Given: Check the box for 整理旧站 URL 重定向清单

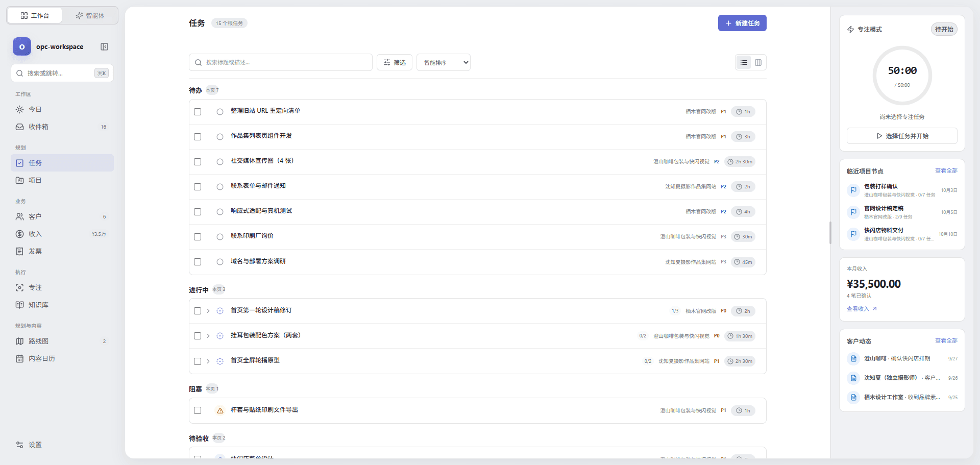Looking at the screenshot, I should pos(198,112).
